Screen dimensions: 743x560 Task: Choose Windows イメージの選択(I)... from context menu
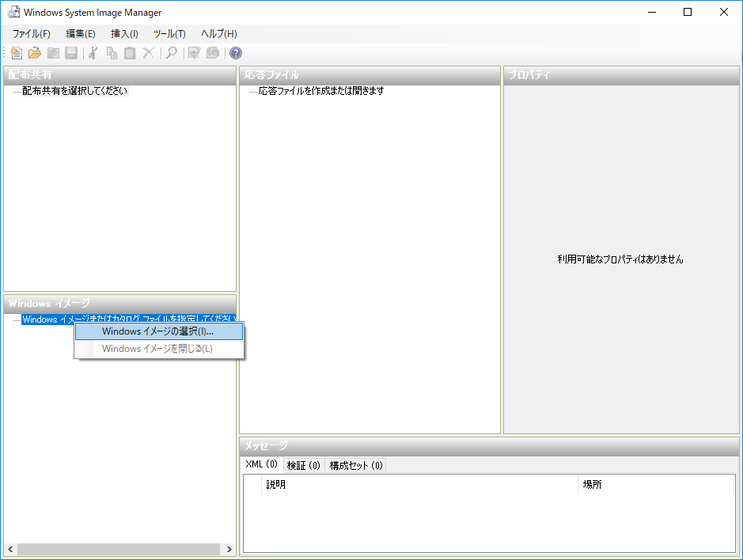pyautogui.click(x=159, y=331)
